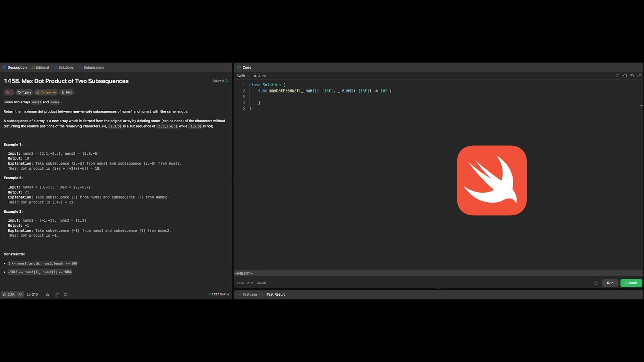Click the Ln 5, Col 2 status text
Image resolution: width=644 pixels, height=362 pixels.
point(245,283)
